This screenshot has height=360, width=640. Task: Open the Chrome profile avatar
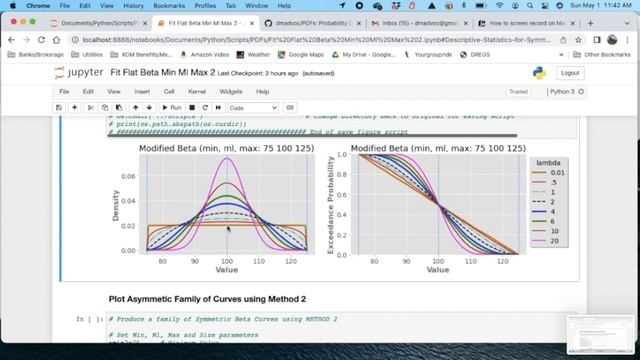click(612, 40)
